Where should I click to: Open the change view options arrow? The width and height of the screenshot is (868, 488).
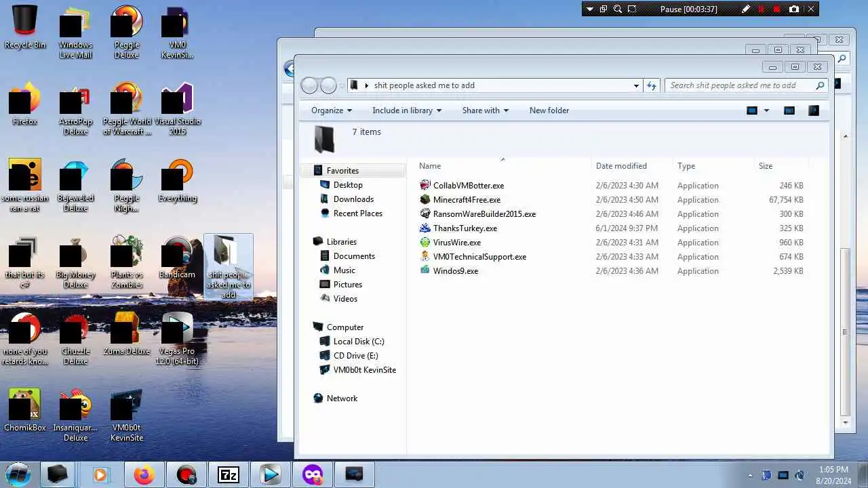[x=767, y=110]
